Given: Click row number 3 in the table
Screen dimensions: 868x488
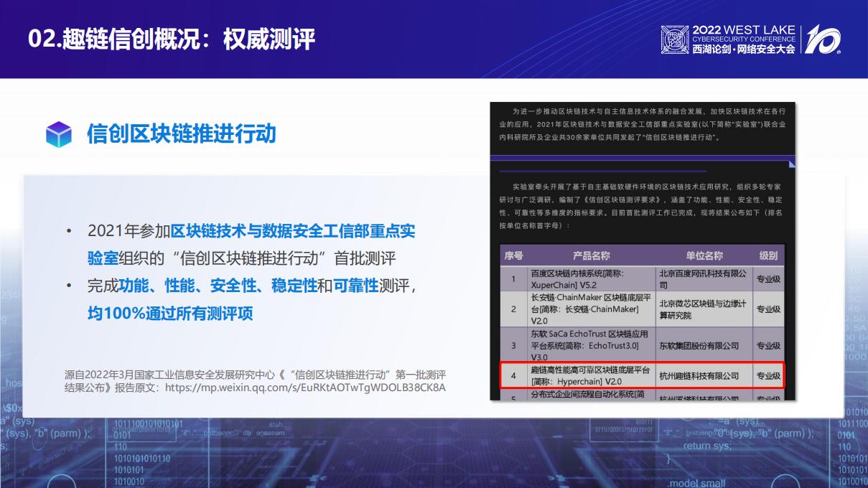Looking at the screenshot, I should [513, 345].
